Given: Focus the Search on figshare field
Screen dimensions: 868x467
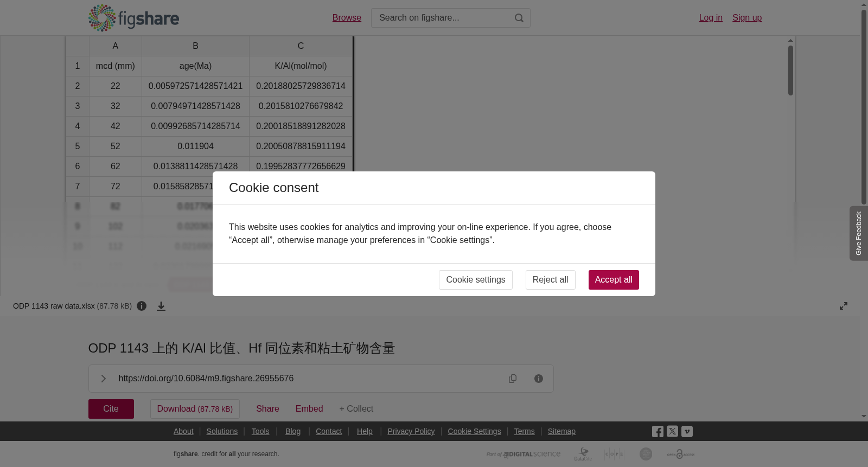Looking at the screenshot, I should pos(451,18).
